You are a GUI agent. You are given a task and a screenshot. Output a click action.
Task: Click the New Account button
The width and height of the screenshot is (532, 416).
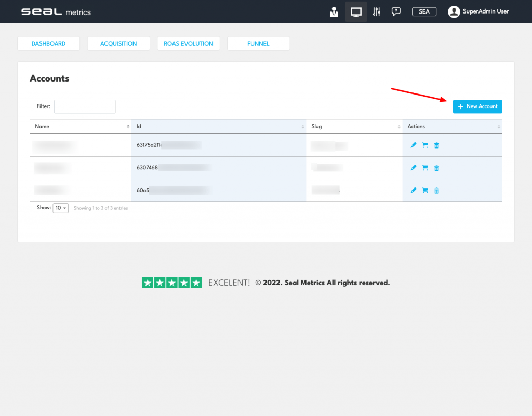[x=477, y=106]
